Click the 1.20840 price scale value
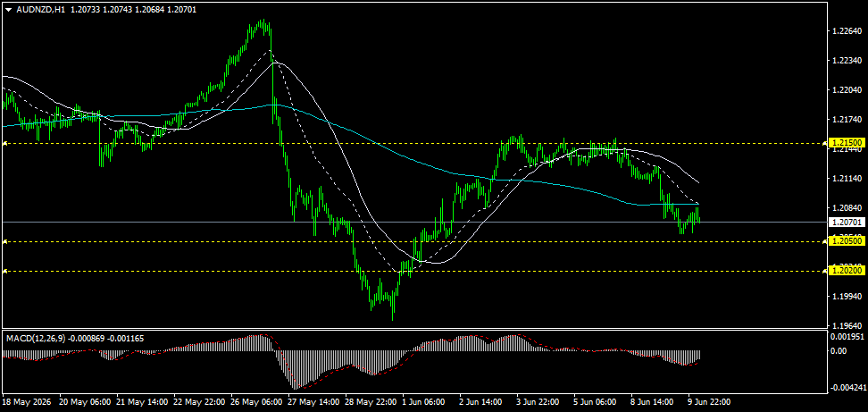This screenshot has width=868, height=412. [x=847, y=207]
